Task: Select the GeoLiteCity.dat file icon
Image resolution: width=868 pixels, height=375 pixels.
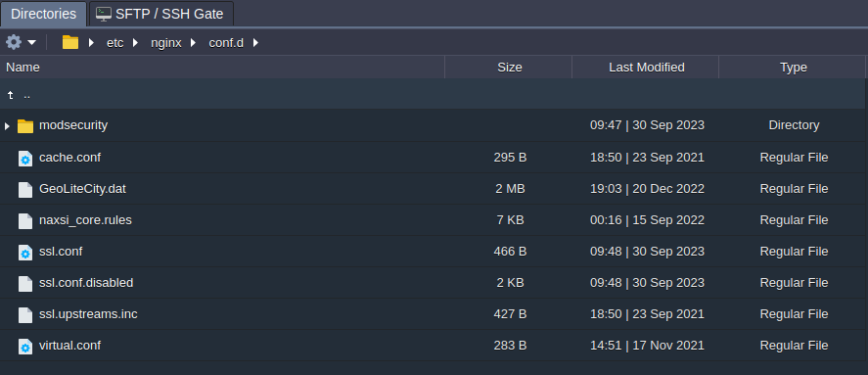Action: (25, 189)
